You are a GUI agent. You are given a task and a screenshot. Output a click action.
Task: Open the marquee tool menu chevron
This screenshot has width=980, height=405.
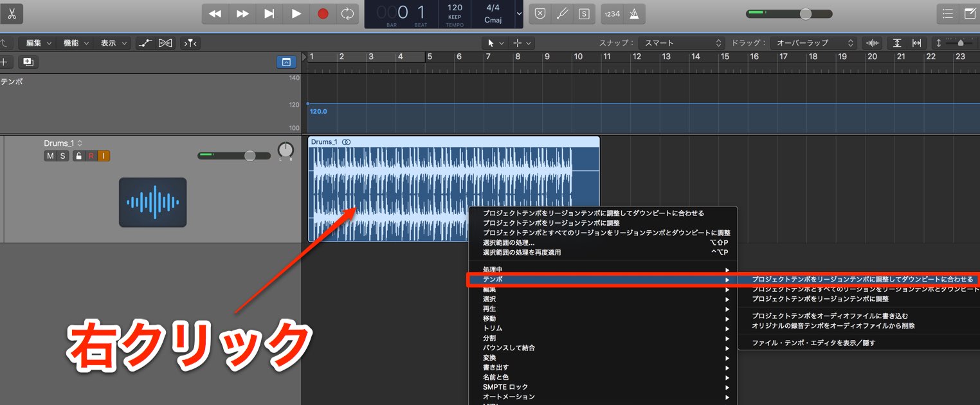coord(529,43)
